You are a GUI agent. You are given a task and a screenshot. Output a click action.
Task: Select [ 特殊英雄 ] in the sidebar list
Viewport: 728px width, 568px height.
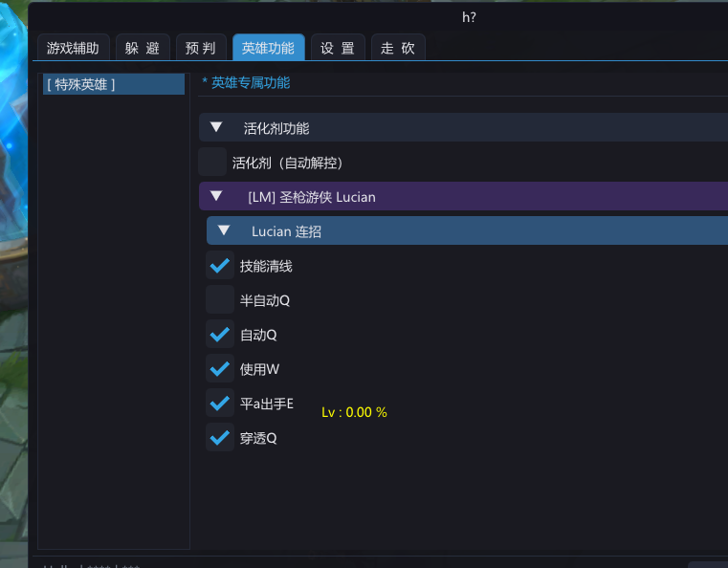[x=114, y=84]
